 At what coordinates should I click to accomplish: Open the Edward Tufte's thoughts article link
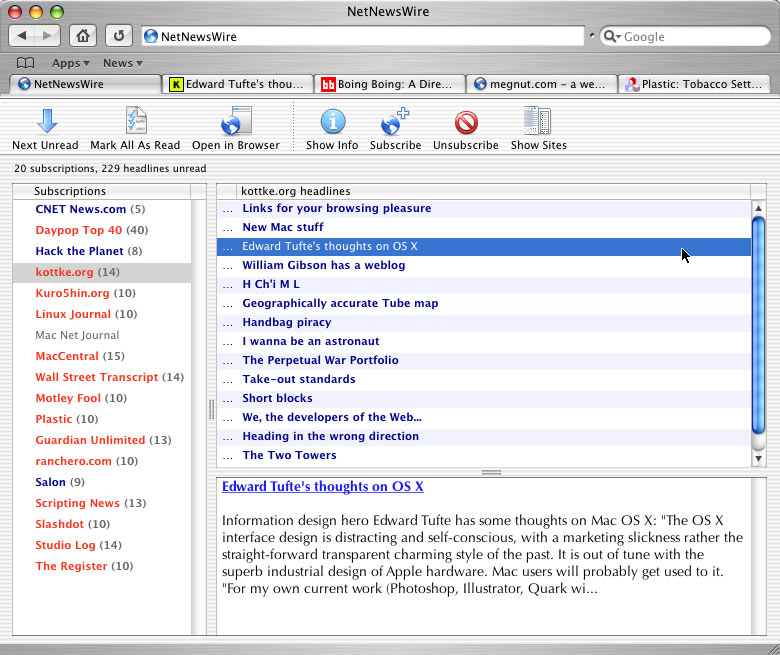tap(322, 487)
